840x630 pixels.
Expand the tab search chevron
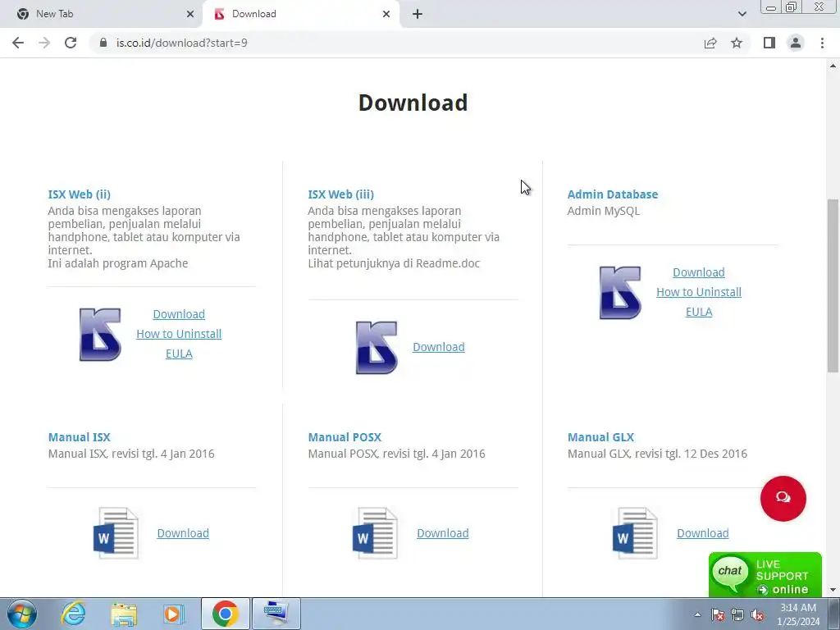pos(742,14)
